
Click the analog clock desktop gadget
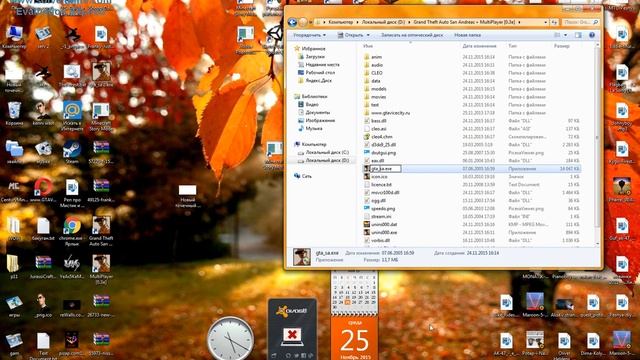(x=230, y=338)
